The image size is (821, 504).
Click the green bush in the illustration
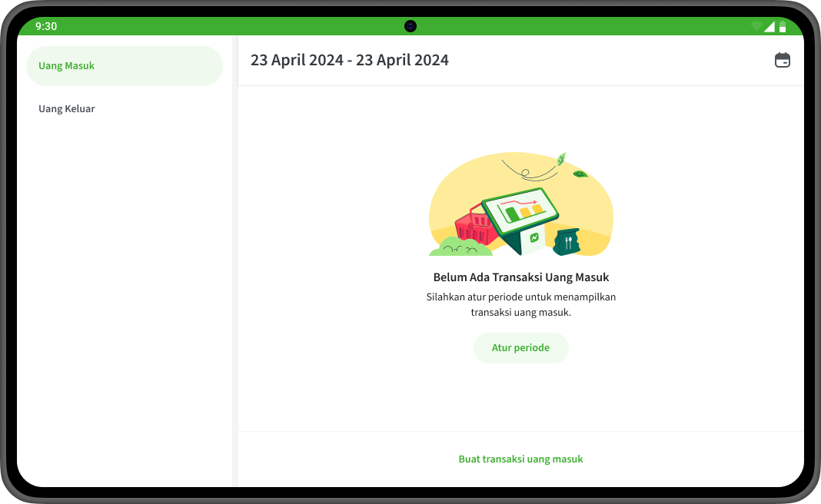coord(460,247)
